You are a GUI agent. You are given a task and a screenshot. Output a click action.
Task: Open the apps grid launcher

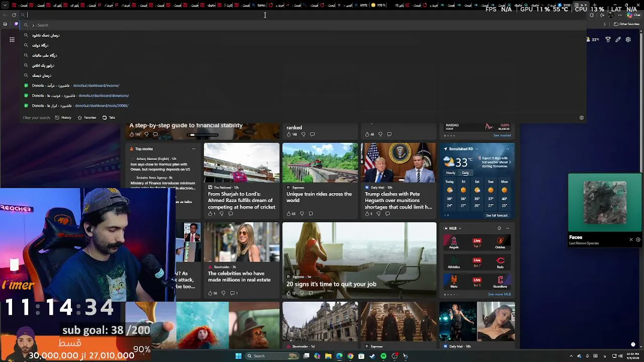pos(12,39)
